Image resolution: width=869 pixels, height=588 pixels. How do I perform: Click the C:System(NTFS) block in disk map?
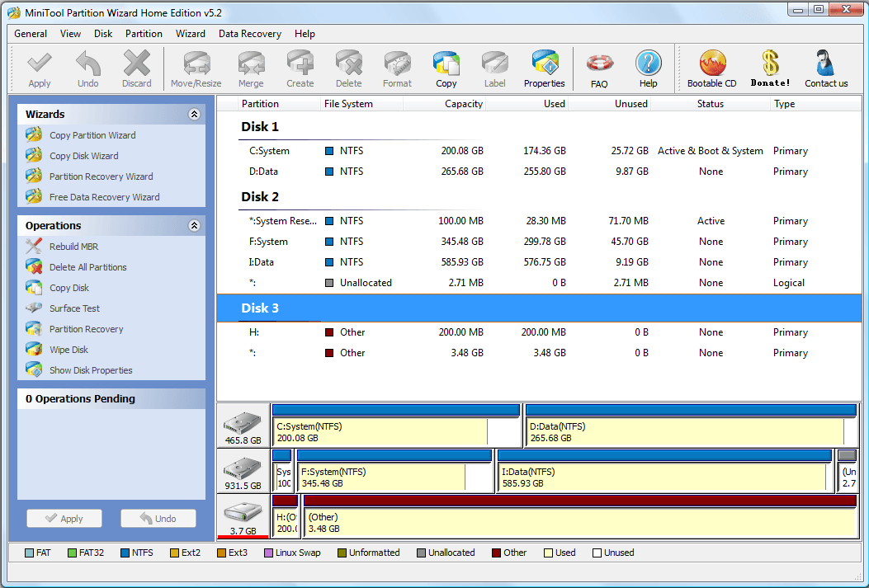[396, 426]
